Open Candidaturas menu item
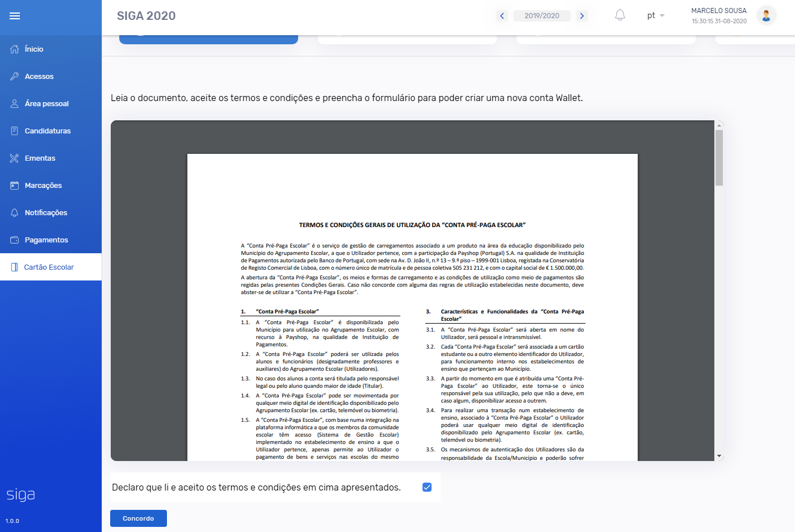The width and height of the screenshot is (795, 532). point(48,131)
